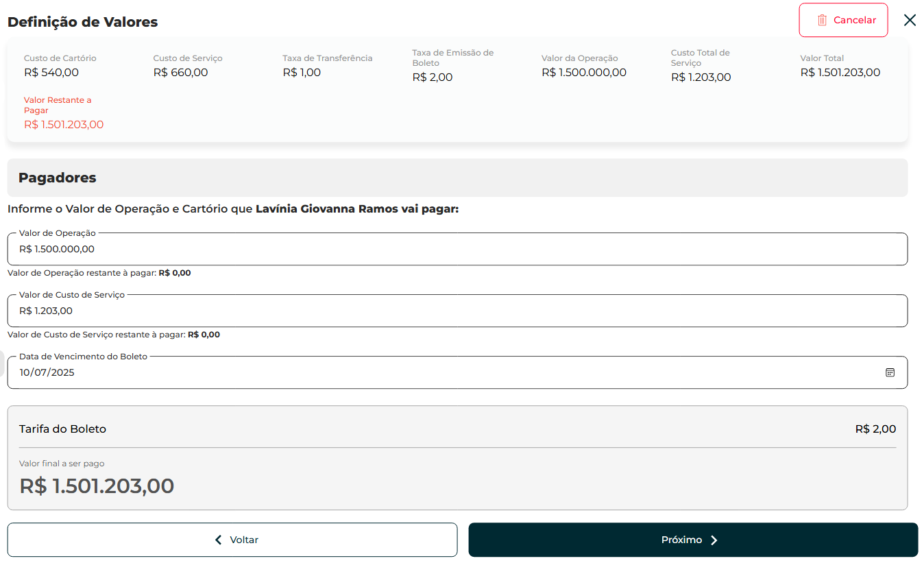Image resolution: width=924 pixels, height=563 pixels.
Task: Click the Valor final a ser pago total
Action: [97, 486]
